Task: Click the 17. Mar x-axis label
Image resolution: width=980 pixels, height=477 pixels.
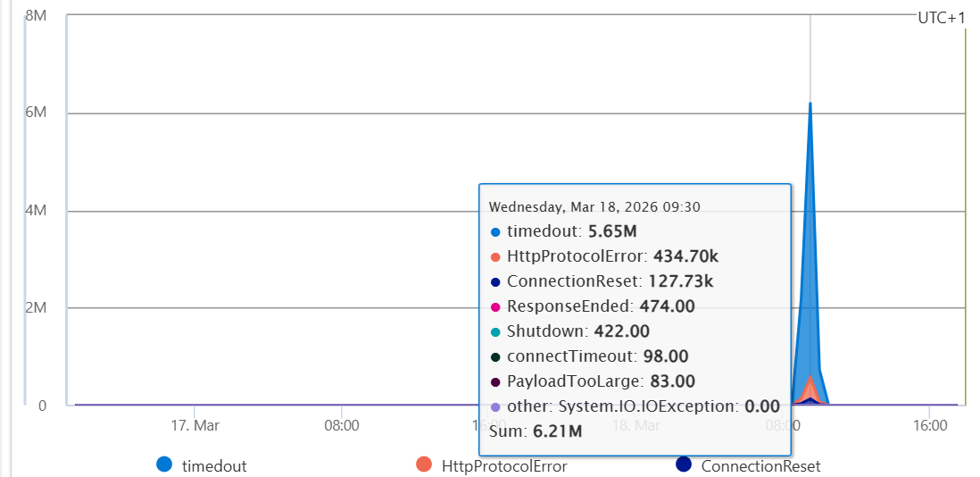Action: click(x=195, y=425)
